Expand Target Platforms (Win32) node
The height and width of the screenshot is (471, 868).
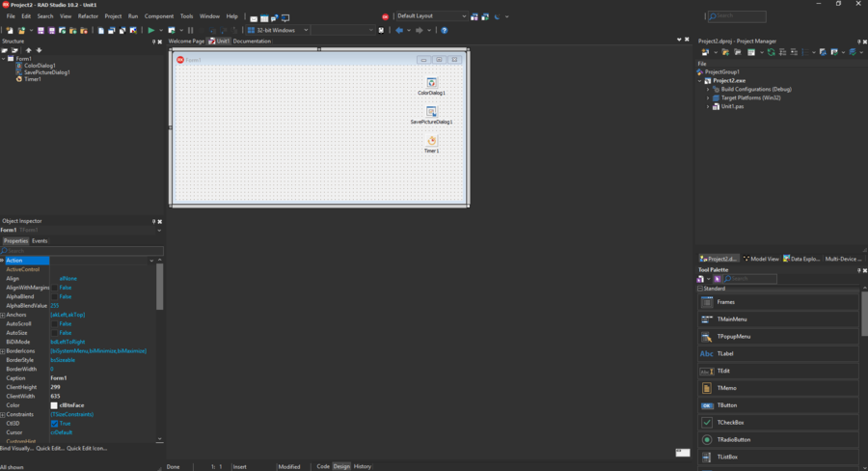(708, 98)
